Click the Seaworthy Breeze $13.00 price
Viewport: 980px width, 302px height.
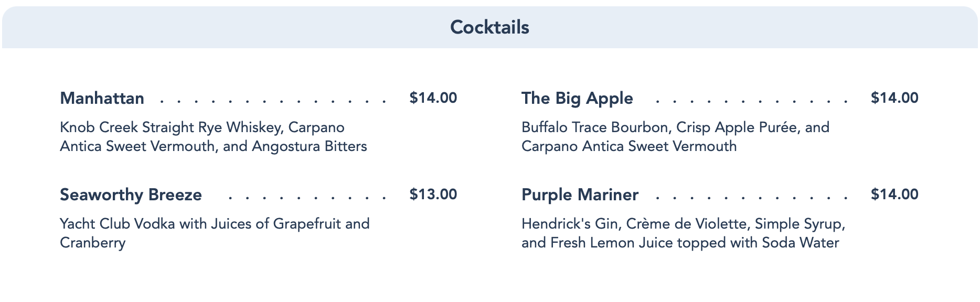click(x=433, y=195)
